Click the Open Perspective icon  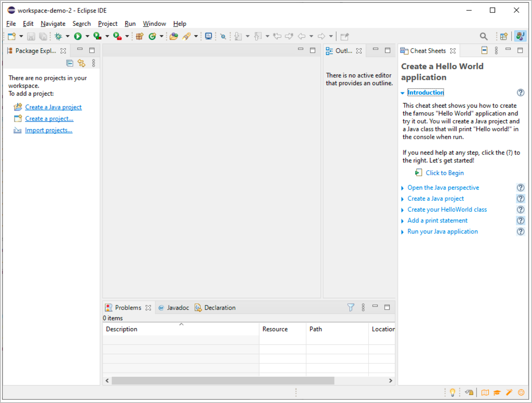504,37
